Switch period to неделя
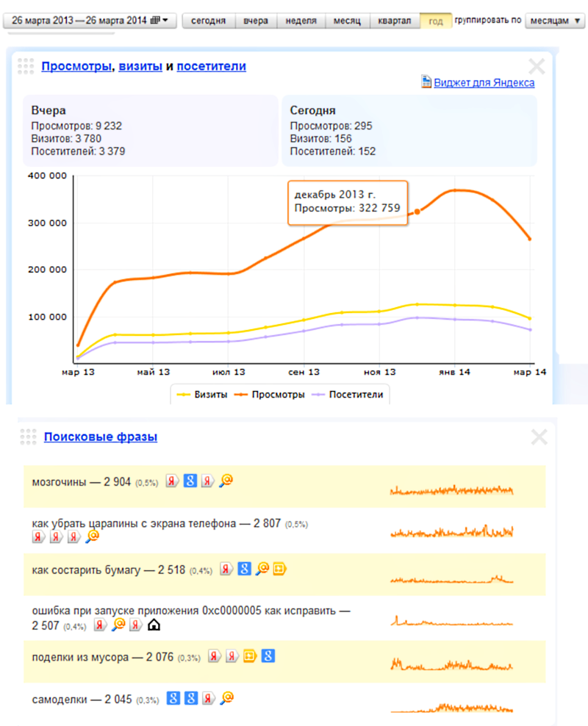The width and height of the screenshot is (588, 726). pos(301,21)
